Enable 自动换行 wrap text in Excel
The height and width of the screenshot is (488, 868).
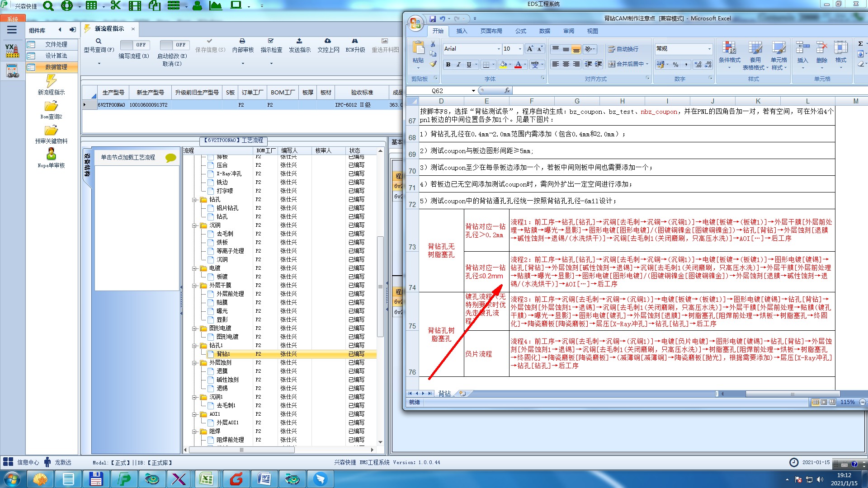[x=623, y=49]
